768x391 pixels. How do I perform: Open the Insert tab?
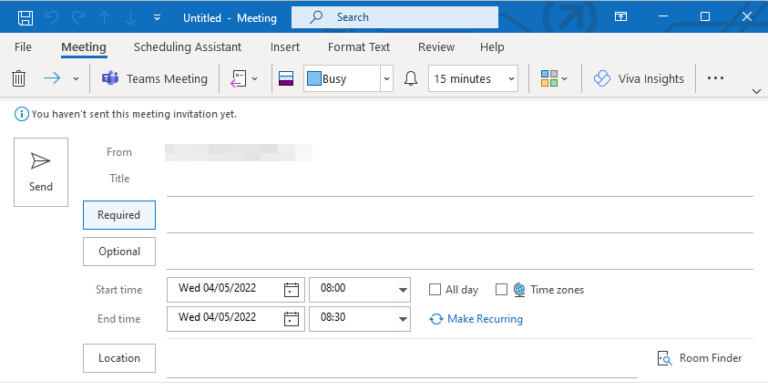point(285,47)
